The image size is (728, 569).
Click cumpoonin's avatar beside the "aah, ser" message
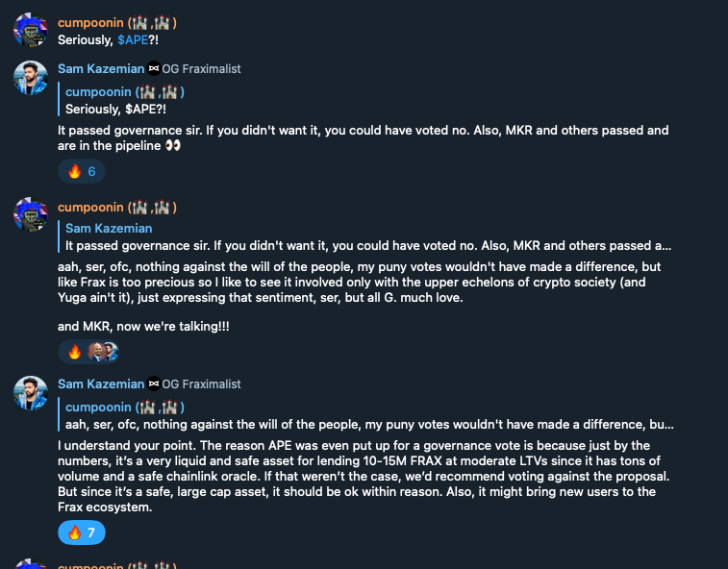31,215
